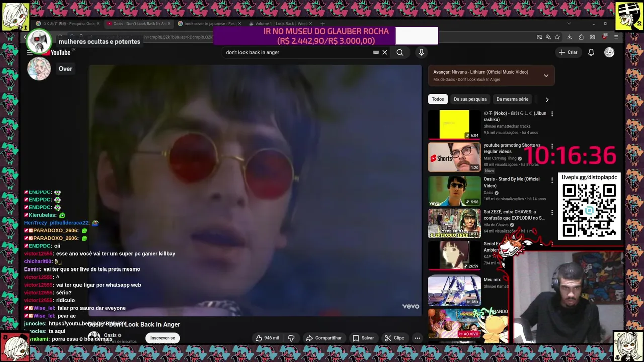Click the browser back arrow
The image size is (644, 362).
26,37
